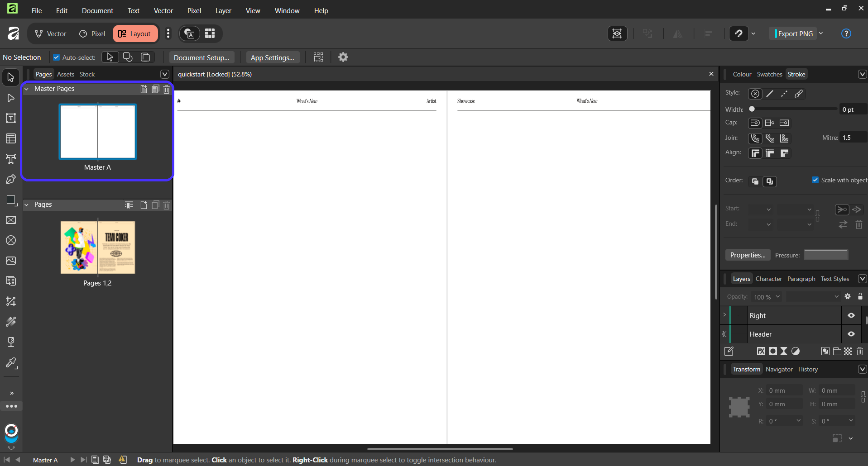868x466 pixels.
Task: Activate the Layout persona
Action: 135,33
